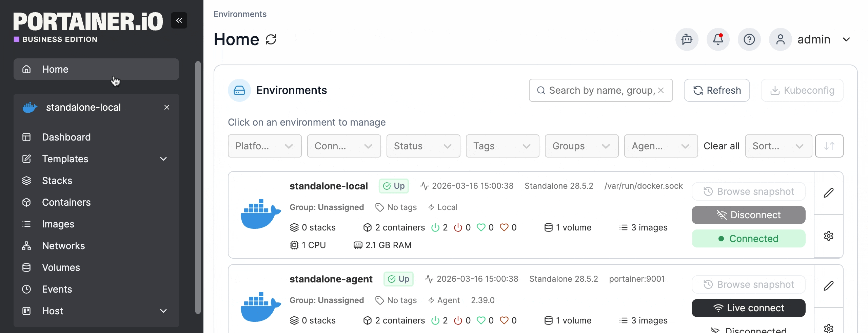Open the Platform filter dropdown
This screenshot has height=333, width=868.
click(264, 146)
